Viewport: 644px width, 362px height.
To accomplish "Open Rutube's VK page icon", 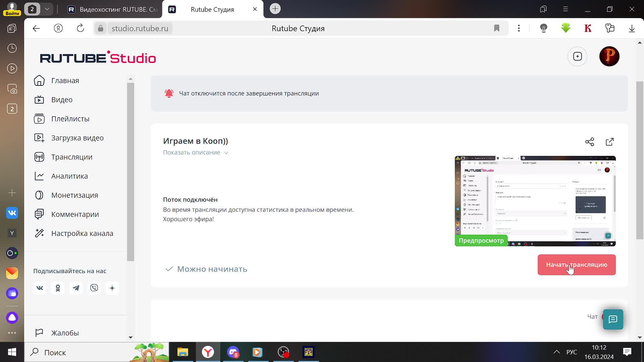I will 40,288.
